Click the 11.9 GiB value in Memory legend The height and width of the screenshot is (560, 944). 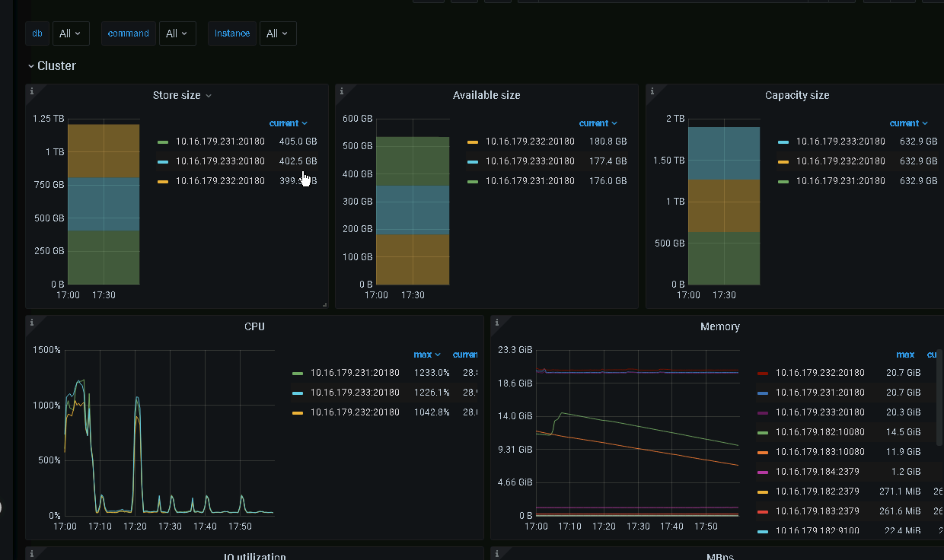click(x=904, y=452)
